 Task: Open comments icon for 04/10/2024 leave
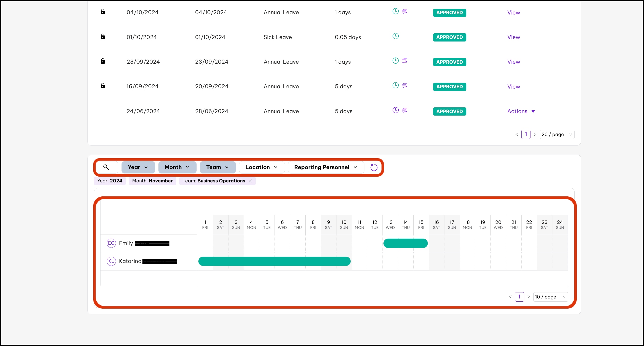[x=404, y=11]
